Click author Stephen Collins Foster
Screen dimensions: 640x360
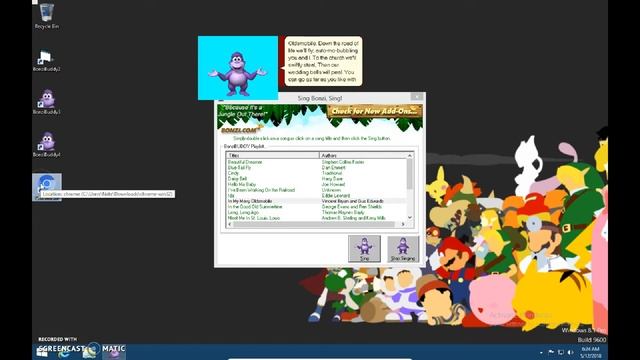tap(343, 162)
